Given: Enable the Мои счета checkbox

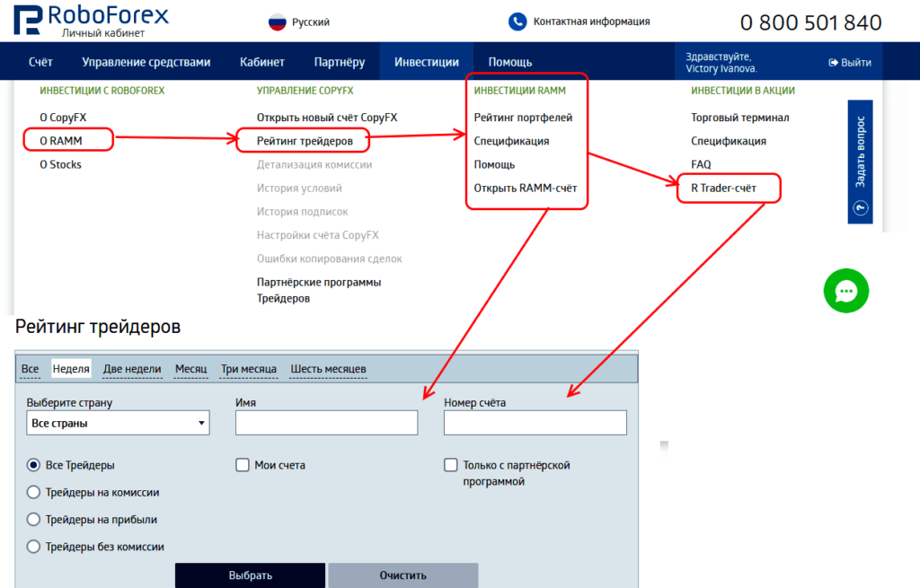Looking at the screenshot, I should (242, 465).
